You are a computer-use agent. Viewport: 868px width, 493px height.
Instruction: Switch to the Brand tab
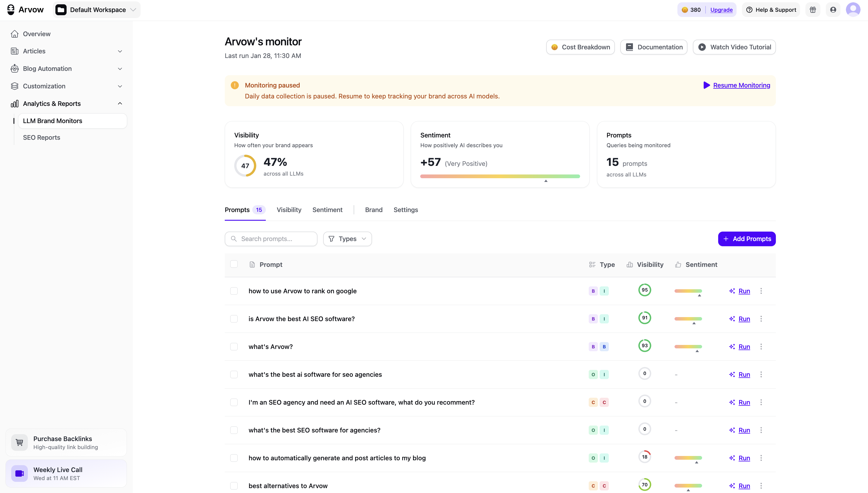click(x=373, y=209)
